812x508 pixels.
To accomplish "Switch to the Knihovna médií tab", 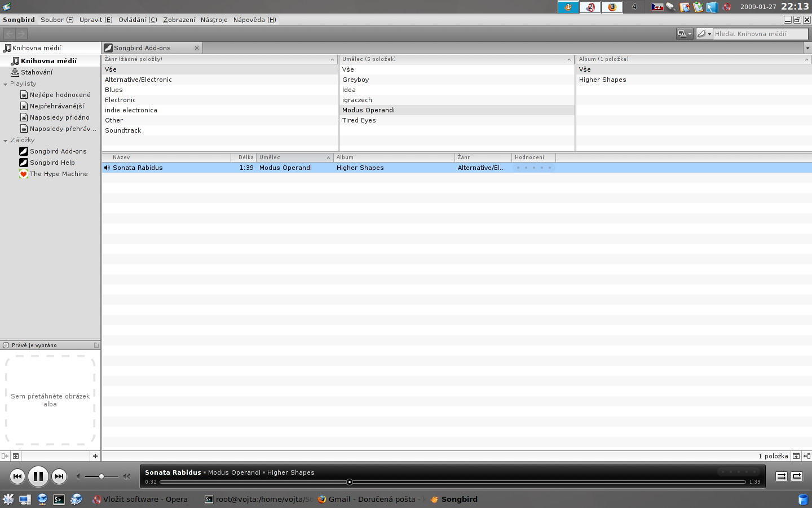I will pyautogui.click(x=50, y=48).
